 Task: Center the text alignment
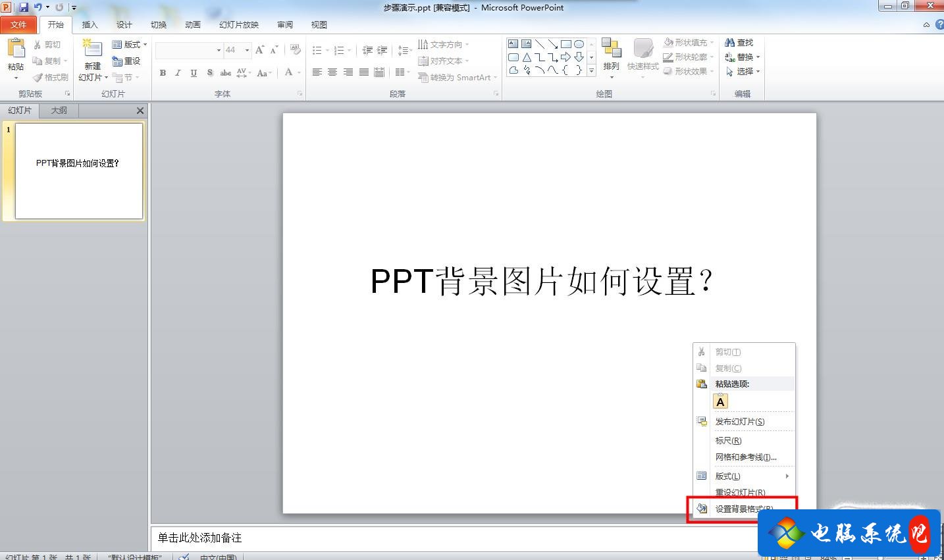332,72
